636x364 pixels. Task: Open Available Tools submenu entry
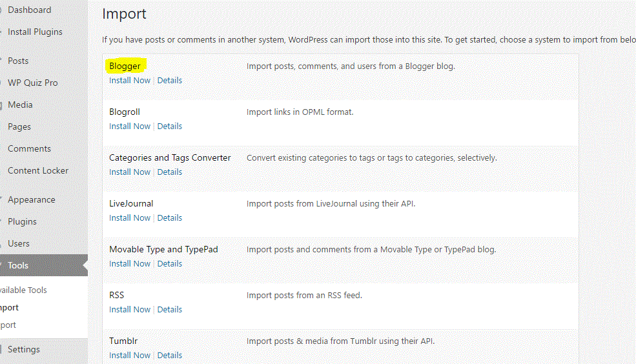23,290
